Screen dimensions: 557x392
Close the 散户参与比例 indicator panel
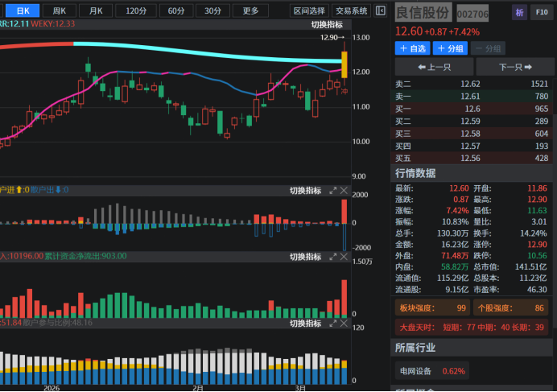pos(344,324)
